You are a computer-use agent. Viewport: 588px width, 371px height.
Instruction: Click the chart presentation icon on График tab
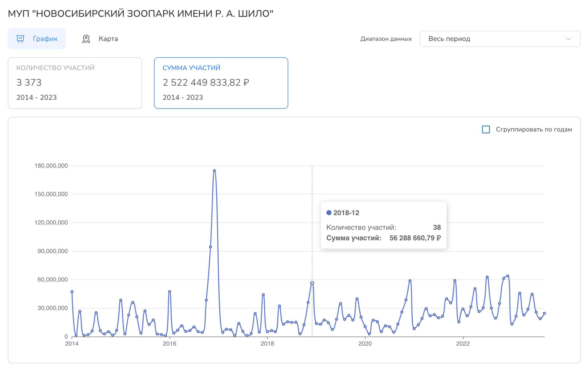coord(20,39)
